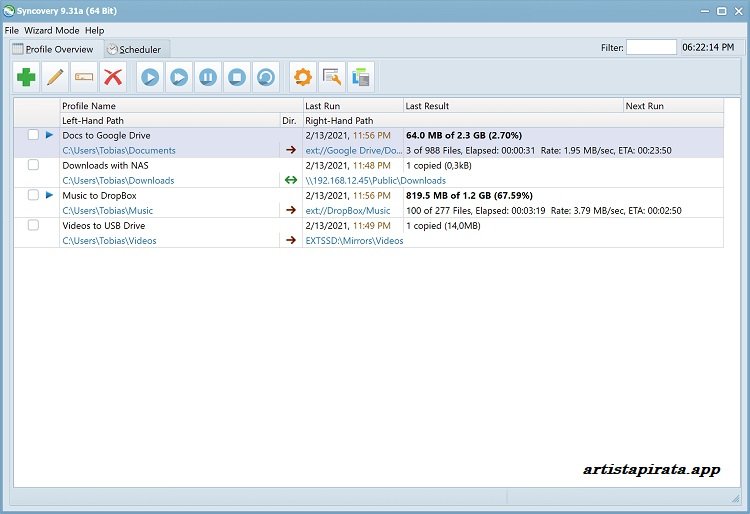
Task: Add a new profile with green plus
Action: (26, 77)
